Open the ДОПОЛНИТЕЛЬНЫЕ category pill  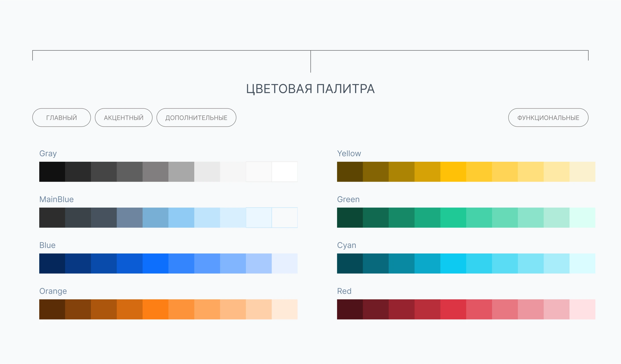tap(196, 118)
